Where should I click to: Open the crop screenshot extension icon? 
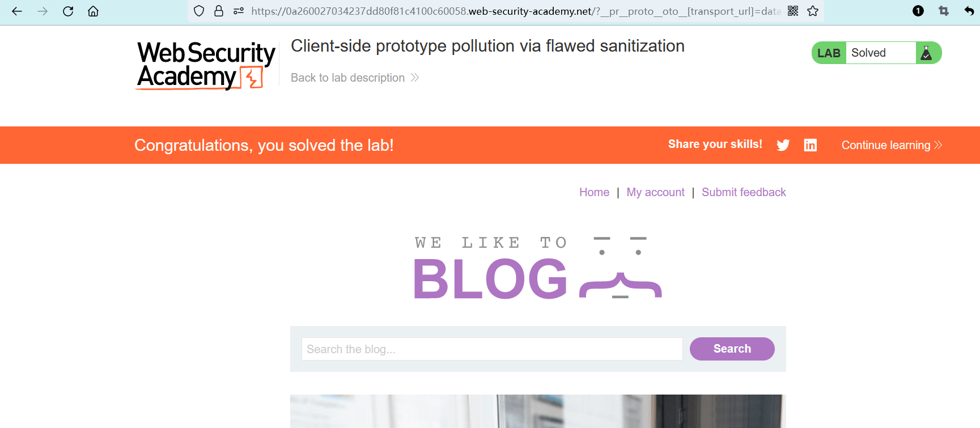944,11
